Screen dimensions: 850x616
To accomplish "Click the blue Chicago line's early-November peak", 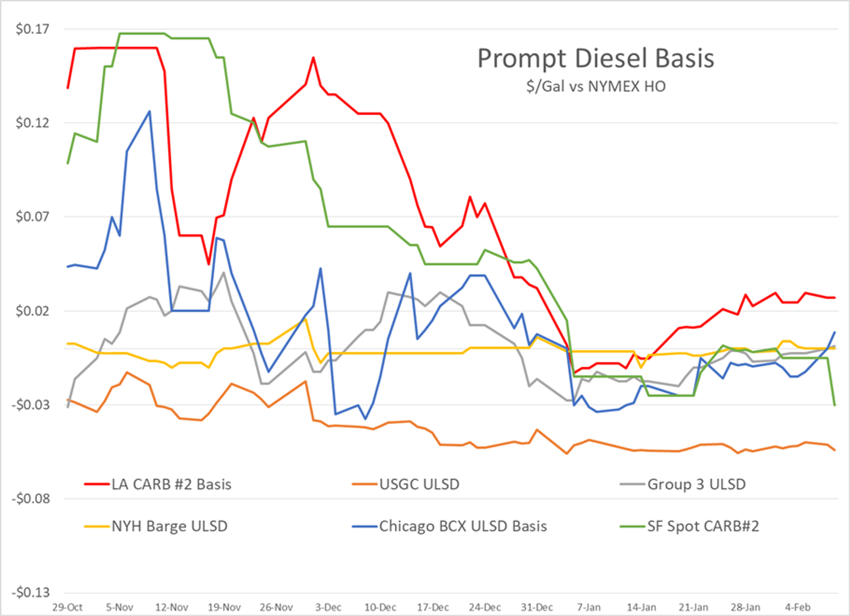I will pyautogui.click(x=150, y=111).
